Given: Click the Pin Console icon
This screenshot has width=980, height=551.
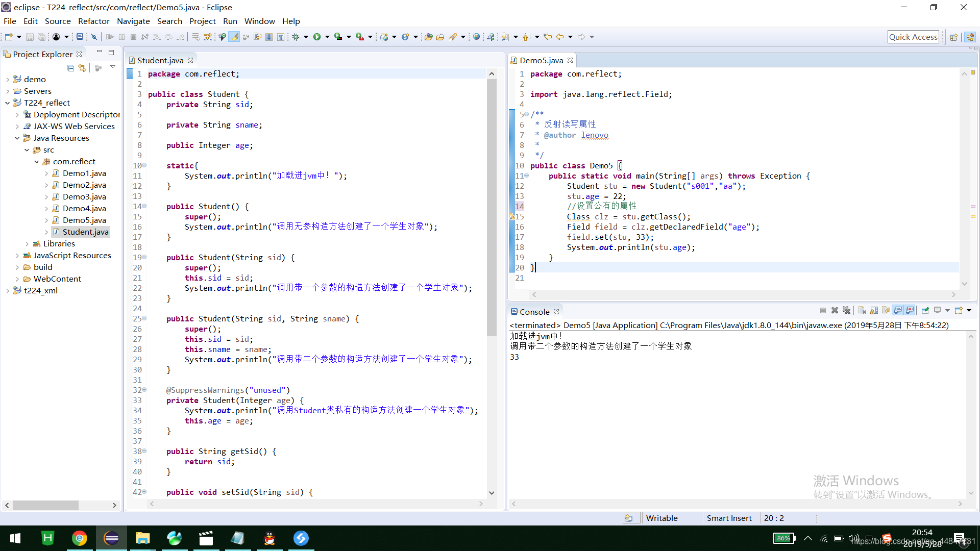Looking at the screenshot, I should [925, 310].
